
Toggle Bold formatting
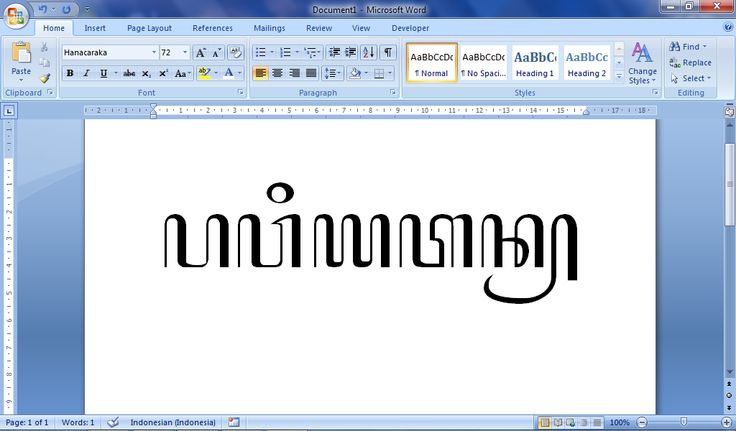(x=70, y=73)
